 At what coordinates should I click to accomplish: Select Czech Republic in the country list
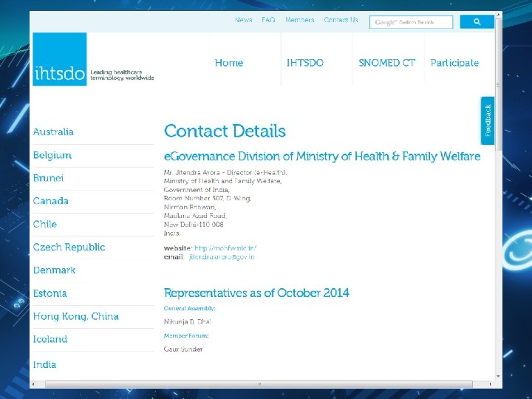tap(69, 247)
